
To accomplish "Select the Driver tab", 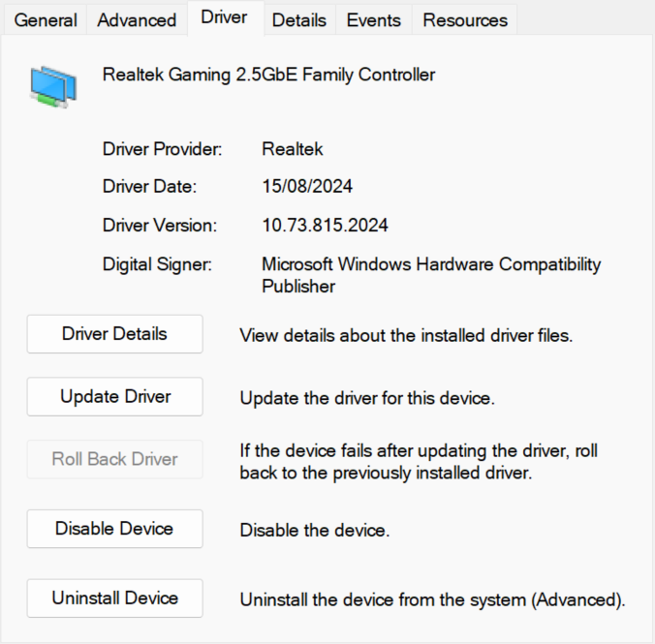I will 224,17.
